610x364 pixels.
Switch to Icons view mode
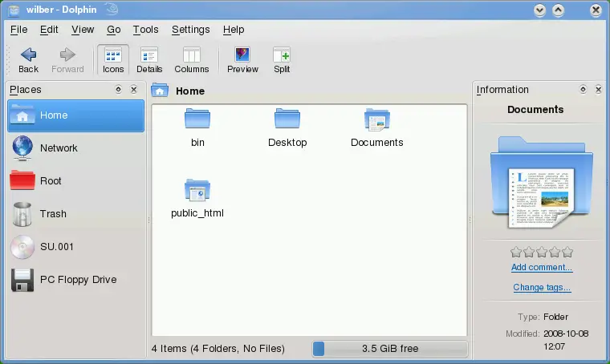(113, 59)
